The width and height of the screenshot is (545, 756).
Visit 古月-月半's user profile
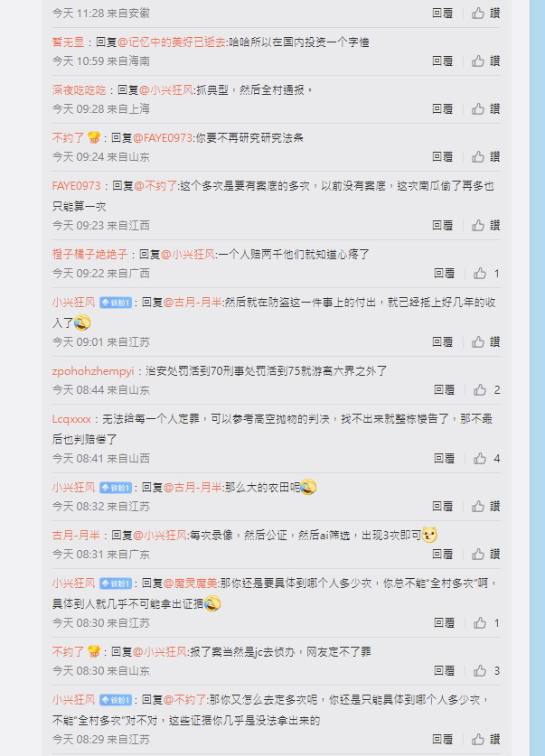coord(76,536)
